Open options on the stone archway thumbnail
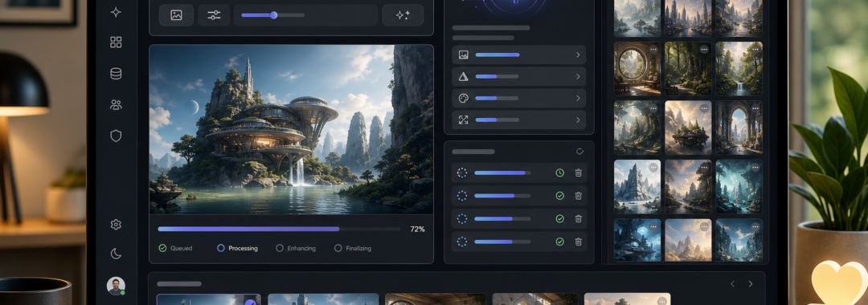 click(755, 108)
